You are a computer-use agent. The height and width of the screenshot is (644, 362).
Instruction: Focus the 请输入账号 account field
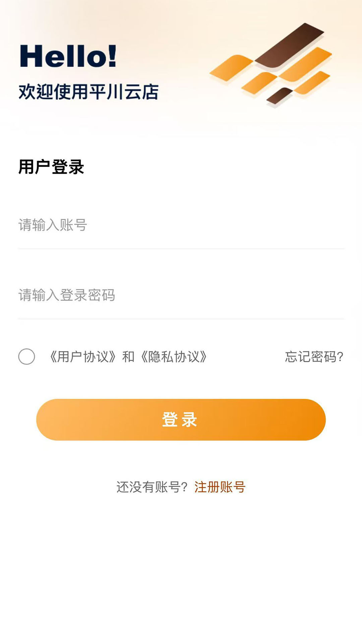click(x=181, y=225)
